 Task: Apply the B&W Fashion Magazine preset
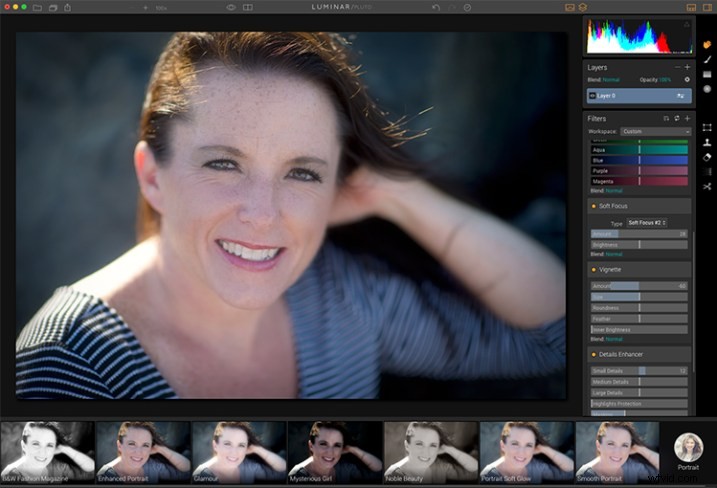(48, 452)
